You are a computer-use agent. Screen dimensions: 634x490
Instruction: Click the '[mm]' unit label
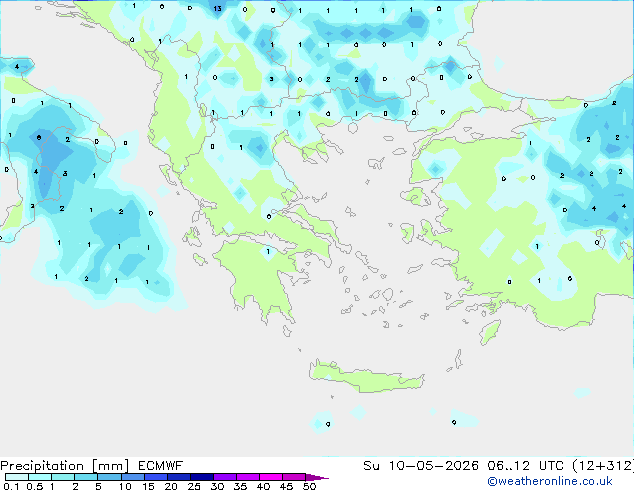pos(110,466)
